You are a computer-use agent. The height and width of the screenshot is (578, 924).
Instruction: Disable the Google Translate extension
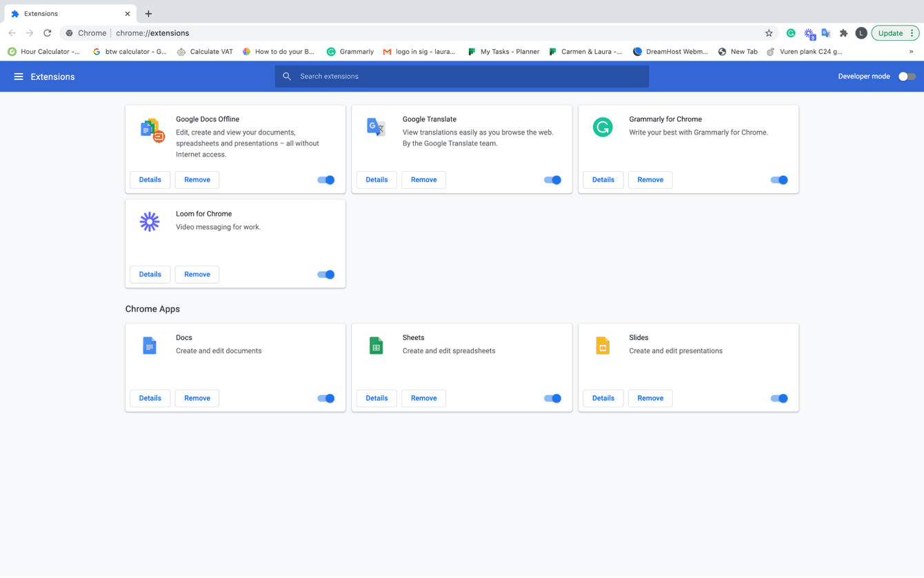[552, 180]
